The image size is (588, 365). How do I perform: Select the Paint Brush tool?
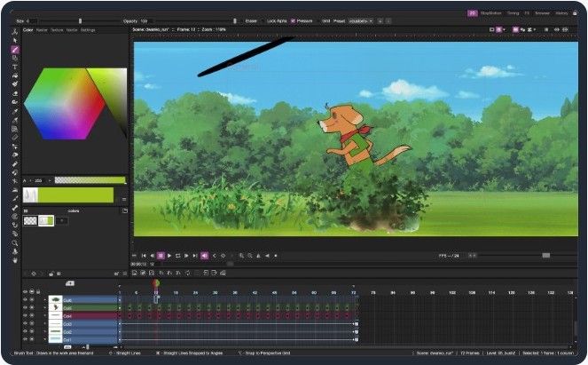[x=14, y=84]
